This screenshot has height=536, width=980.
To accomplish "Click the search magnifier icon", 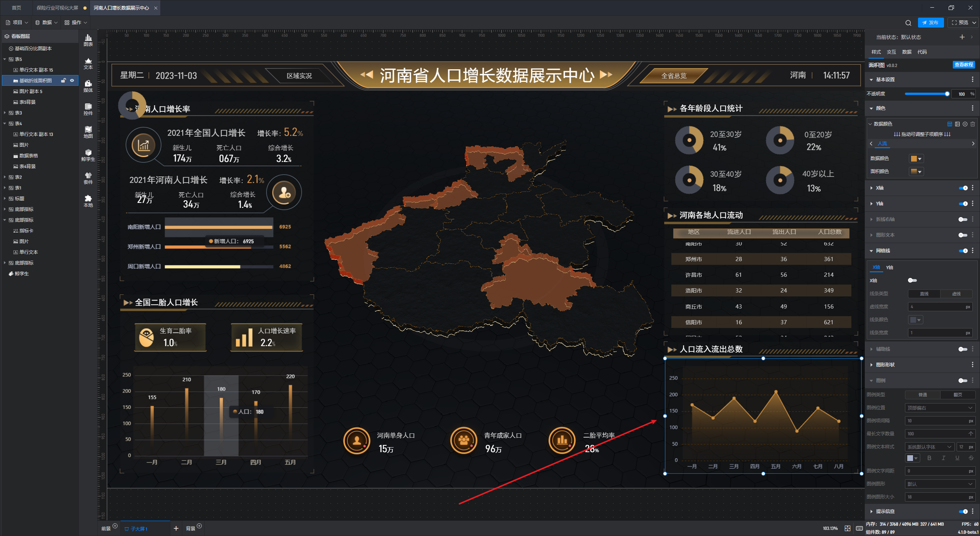I will click(x=908, y=23).
